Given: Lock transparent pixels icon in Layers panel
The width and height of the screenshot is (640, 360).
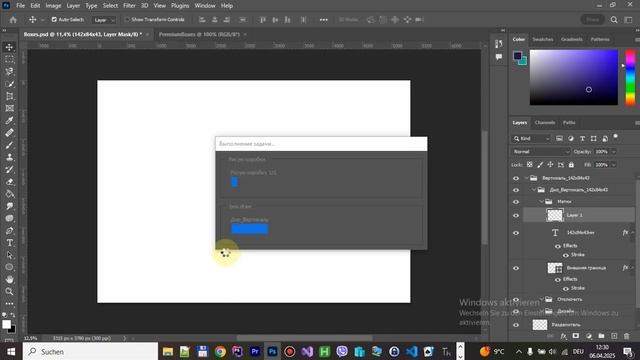Looking at the screenshot, I should [x=529, y=164].
